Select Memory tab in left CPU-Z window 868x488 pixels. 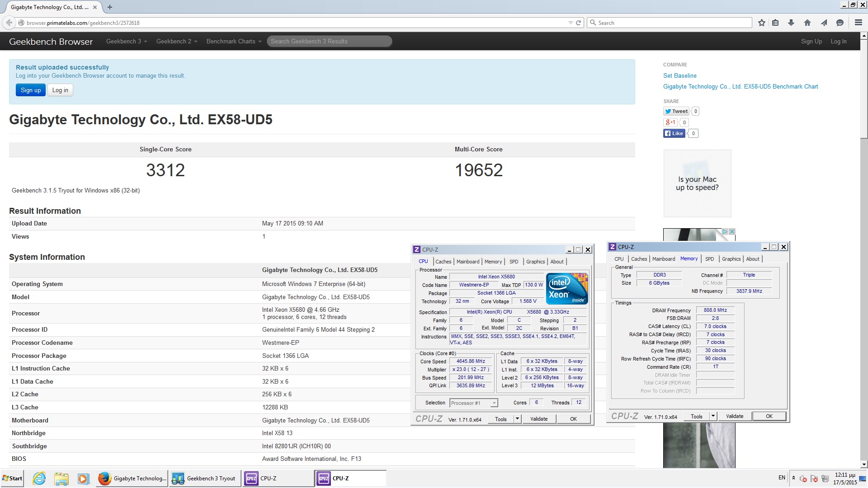tap(493, 262)
